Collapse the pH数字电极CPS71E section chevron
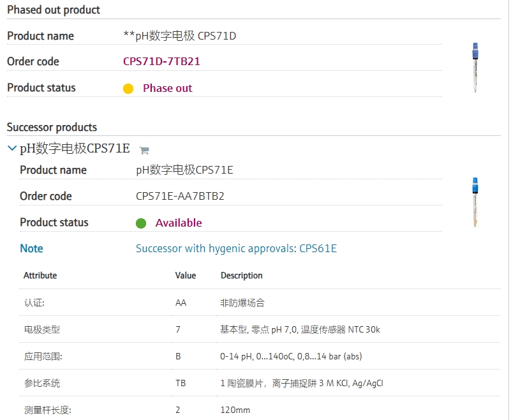 (x=11, y=149)
